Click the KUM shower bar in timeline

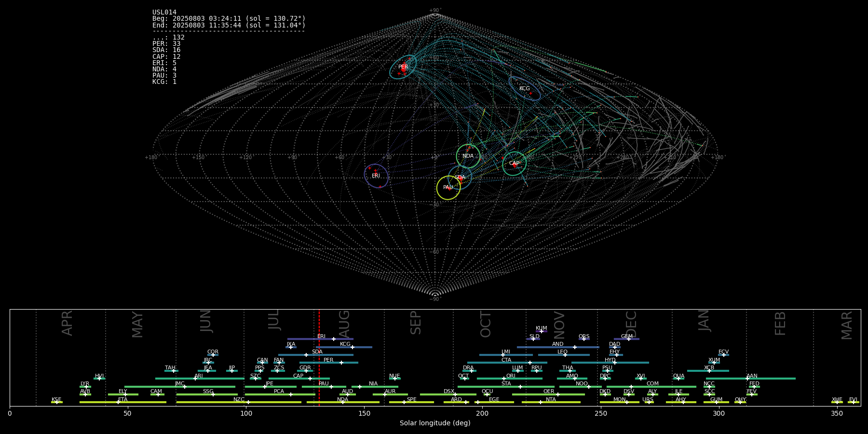click(542, 331)
